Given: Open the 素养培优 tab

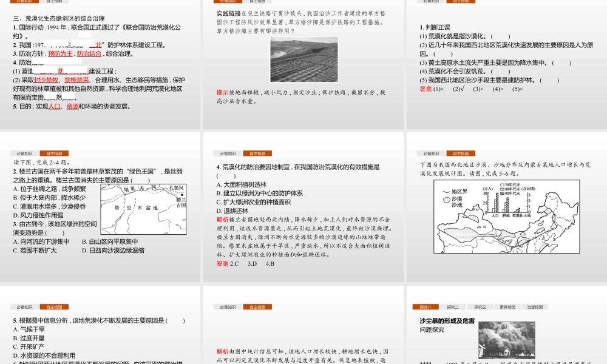Looking at the screenshot, I should 508,306.
